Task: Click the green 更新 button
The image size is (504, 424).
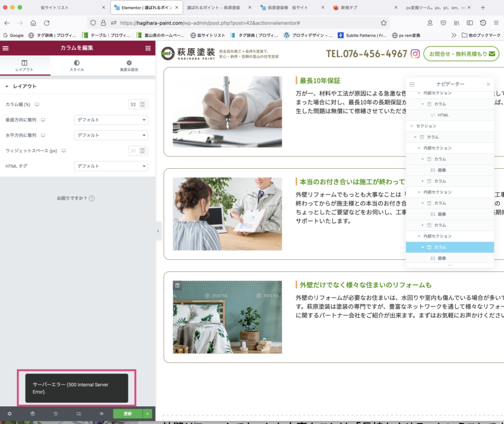Action: (x=127, y=414)
